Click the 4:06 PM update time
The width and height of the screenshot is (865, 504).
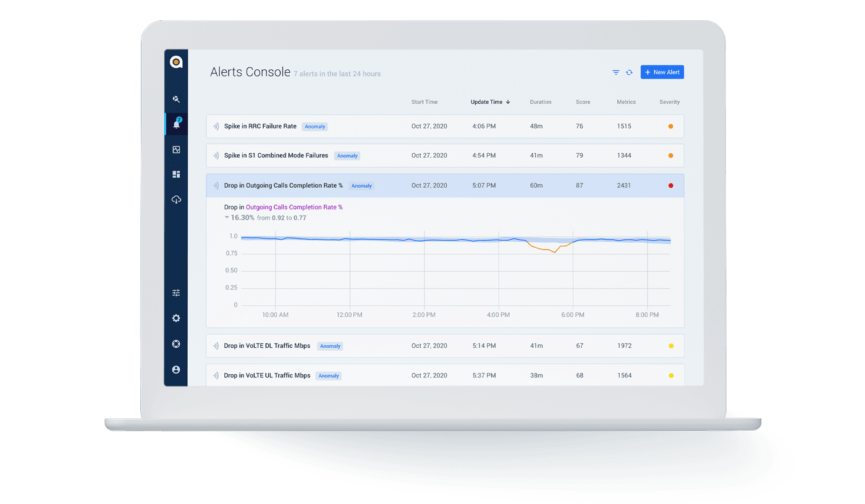(x=484, y=126)
